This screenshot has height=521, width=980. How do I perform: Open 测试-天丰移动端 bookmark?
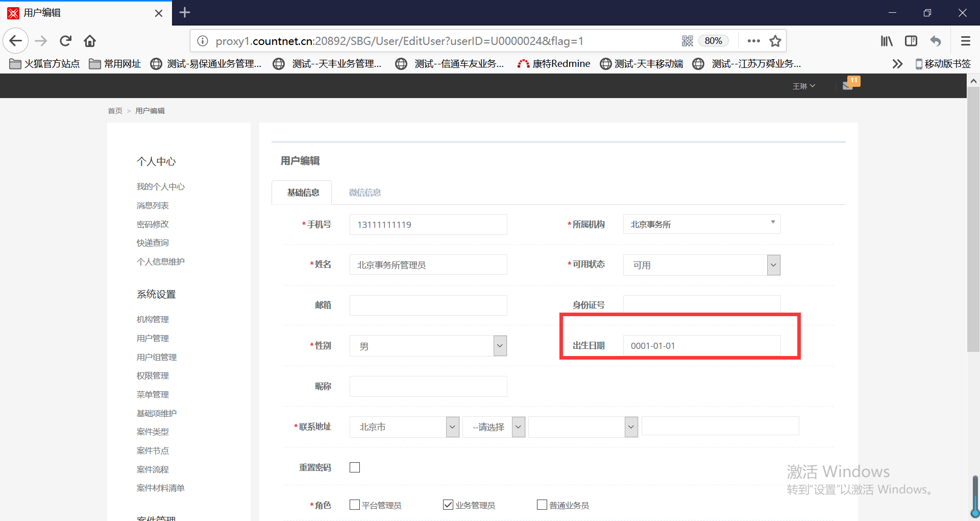click(642, 64)
